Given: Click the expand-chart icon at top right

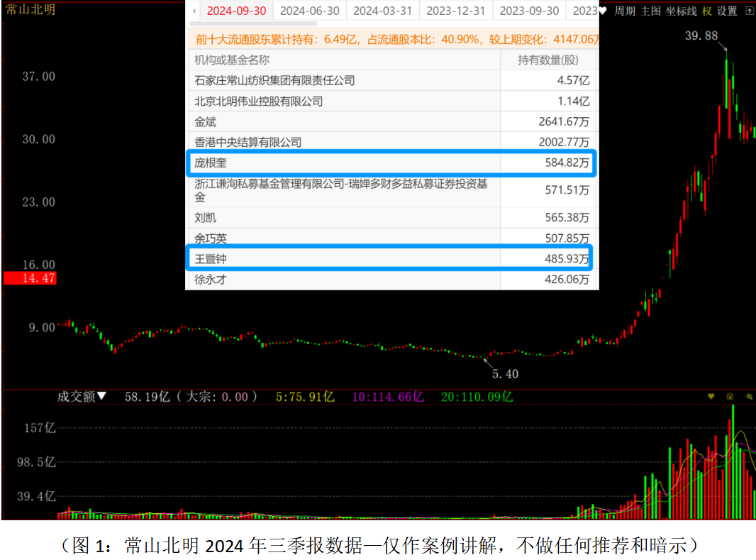Looking at the screenshot, I should click(750, 11).
